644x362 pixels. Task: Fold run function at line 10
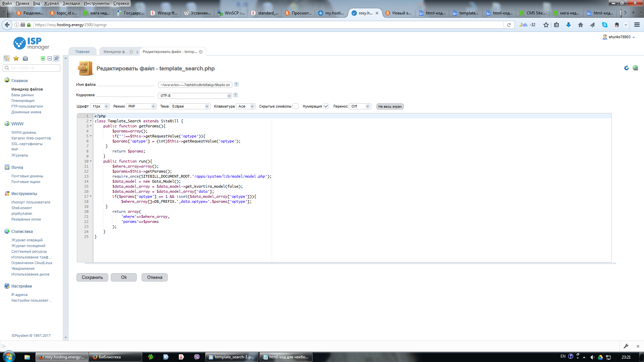coord(91,161)
